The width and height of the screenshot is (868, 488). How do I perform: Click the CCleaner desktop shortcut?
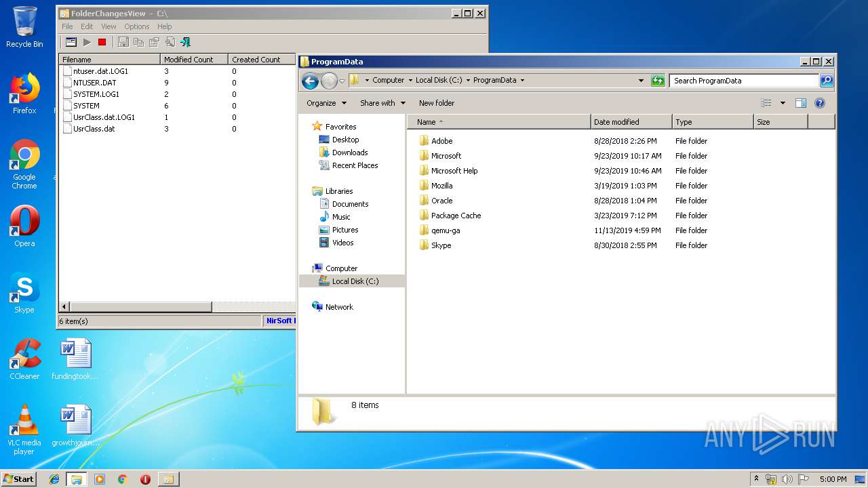click(x=24, y=359)
